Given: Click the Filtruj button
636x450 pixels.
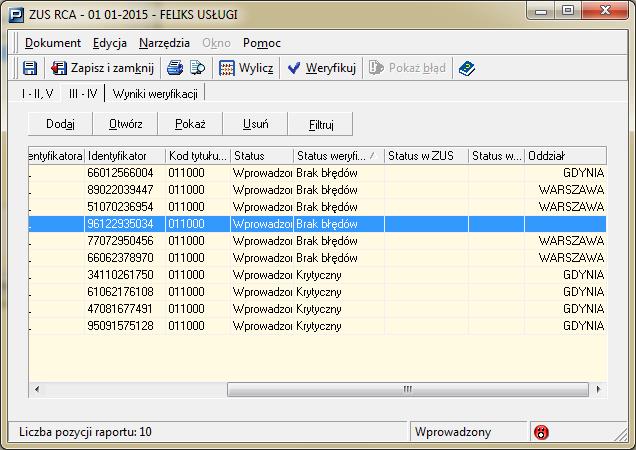Looking at the screenshot, I should pos(321,124).
